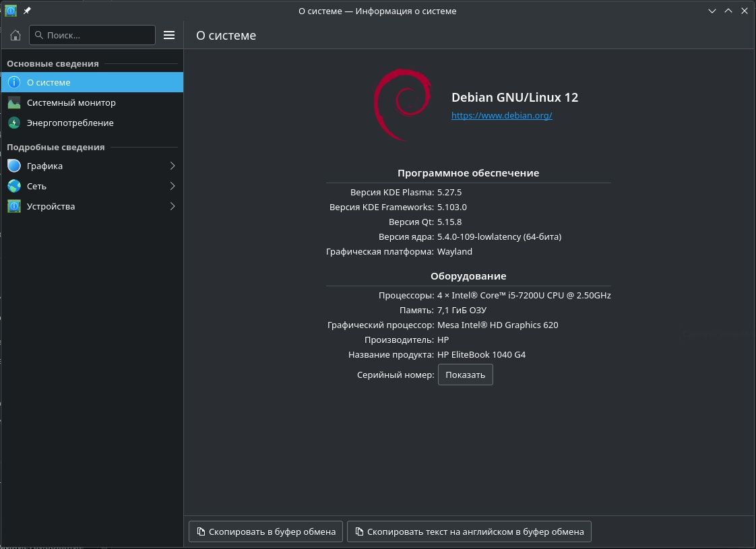756x549 pixels.
Task: Click the "Серийный номер:" label
Action: [x=396, y=375]
